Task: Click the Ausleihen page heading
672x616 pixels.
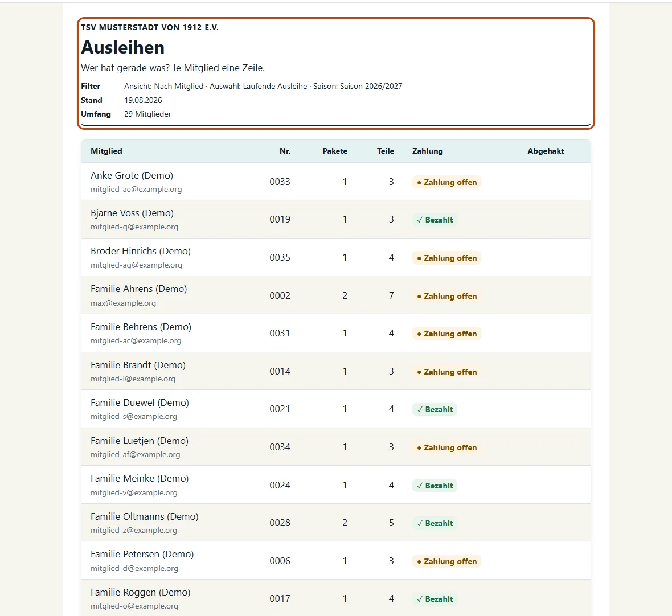Action: [x=122, y=47]
